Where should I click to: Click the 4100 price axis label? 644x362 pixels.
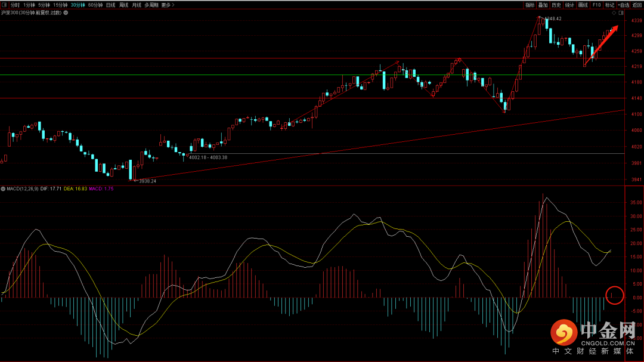pos(637,115)
